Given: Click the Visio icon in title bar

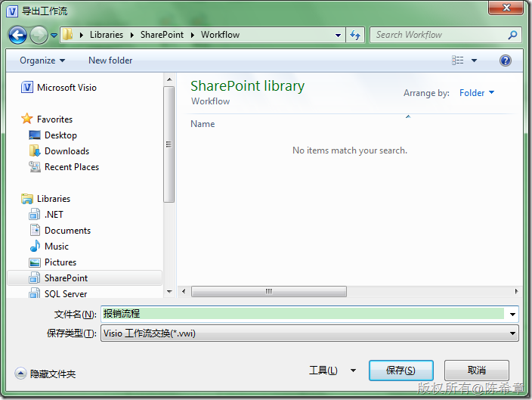Looking at the screenshot, I should pyautogui.click(x=12, y=11).
